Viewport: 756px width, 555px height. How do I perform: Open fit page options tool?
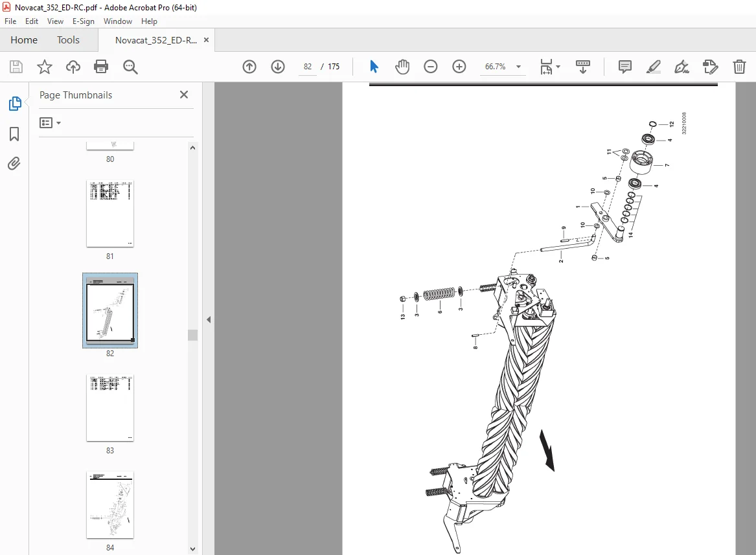coord(546,67)
